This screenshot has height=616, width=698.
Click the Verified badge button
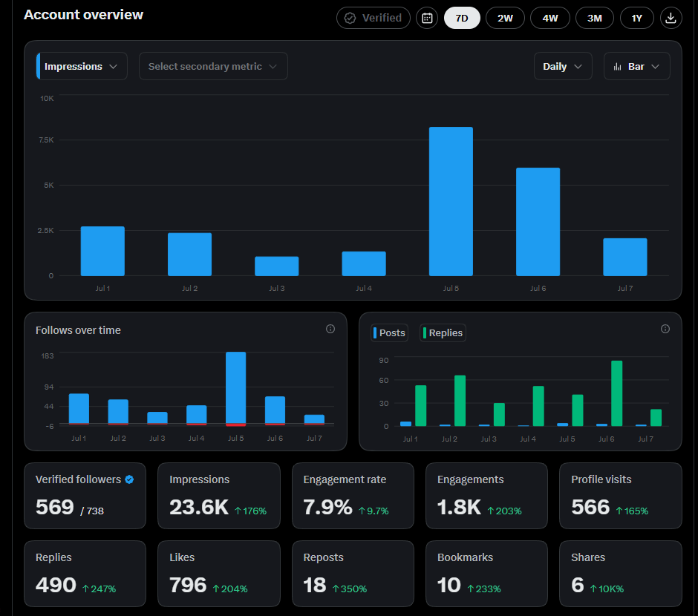pos(373,19)
